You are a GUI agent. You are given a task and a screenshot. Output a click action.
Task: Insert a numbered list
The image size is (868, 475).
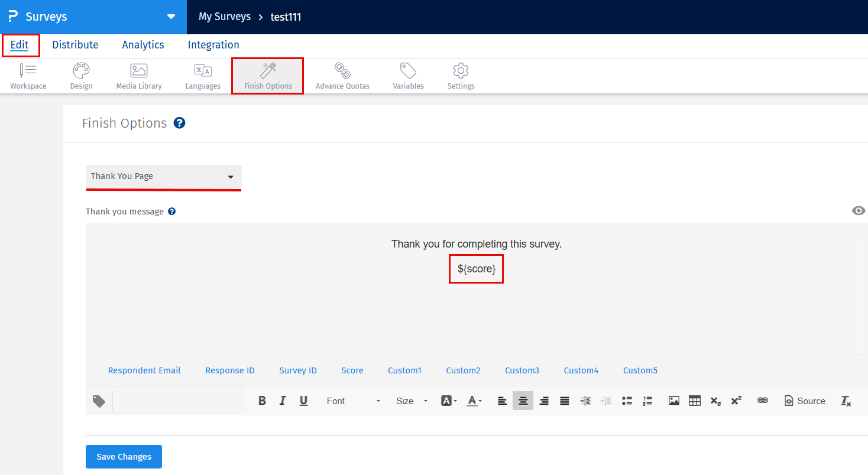[648, 401]
